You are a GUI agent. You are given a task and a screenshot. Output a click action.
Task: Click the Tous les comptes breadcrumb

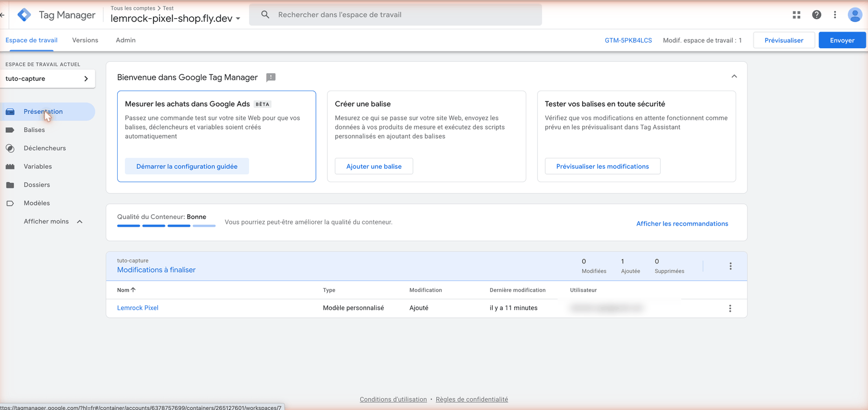(x=133, y=8)
